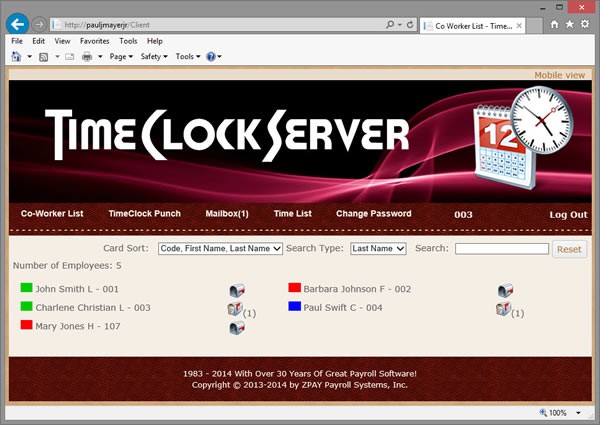
Task: Select the Co Worker List browser tab
Action: point(472,26)
